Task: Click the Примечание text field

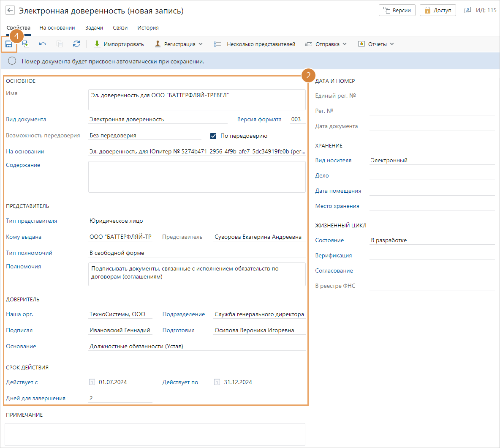Action: click(155, 434)
